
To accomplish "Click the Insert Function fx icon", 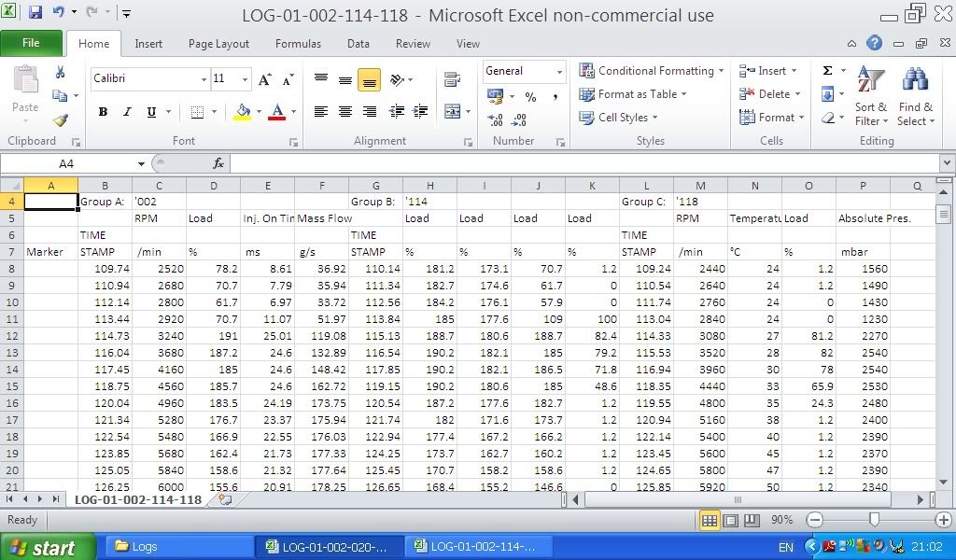I will click(218, 163).
